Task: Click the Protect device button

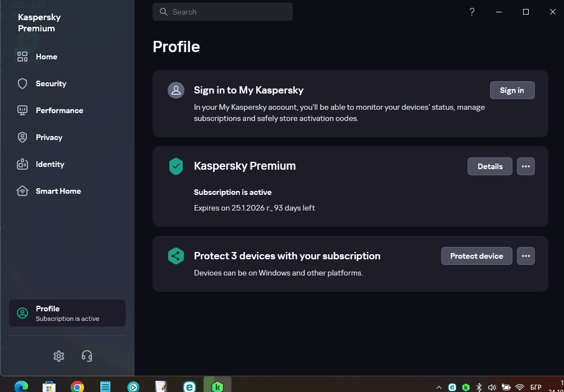Action: (x=477, y=256)
